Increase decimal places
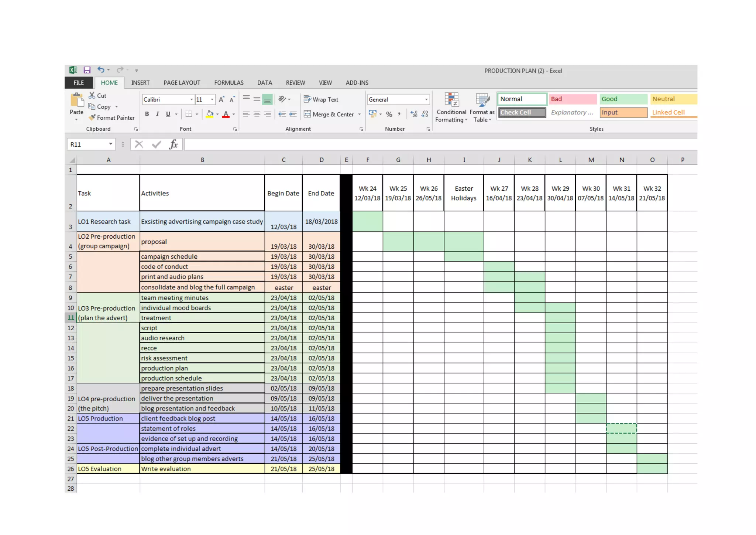Image resolution: width=756 pixels, height=535 pixels. 414,114
